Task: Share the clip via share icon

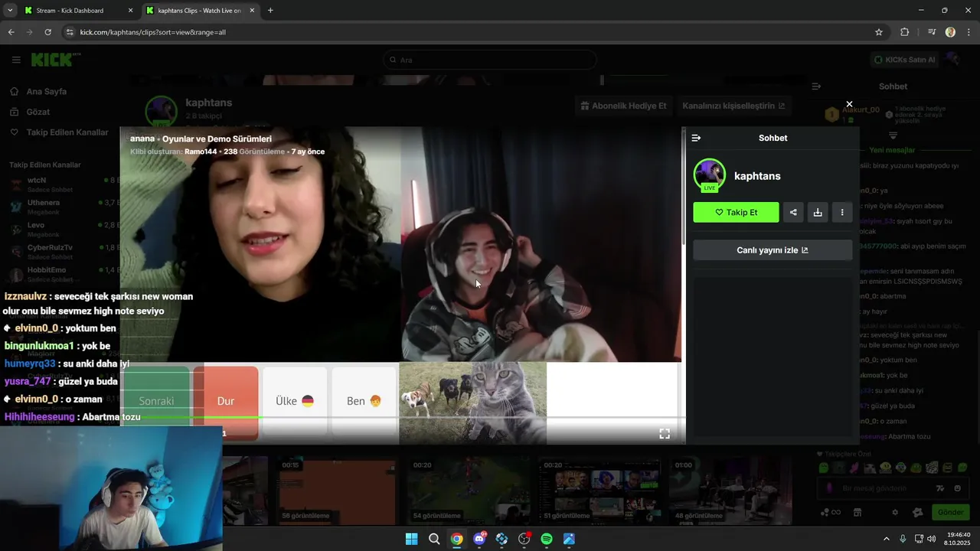Action: 793,212
